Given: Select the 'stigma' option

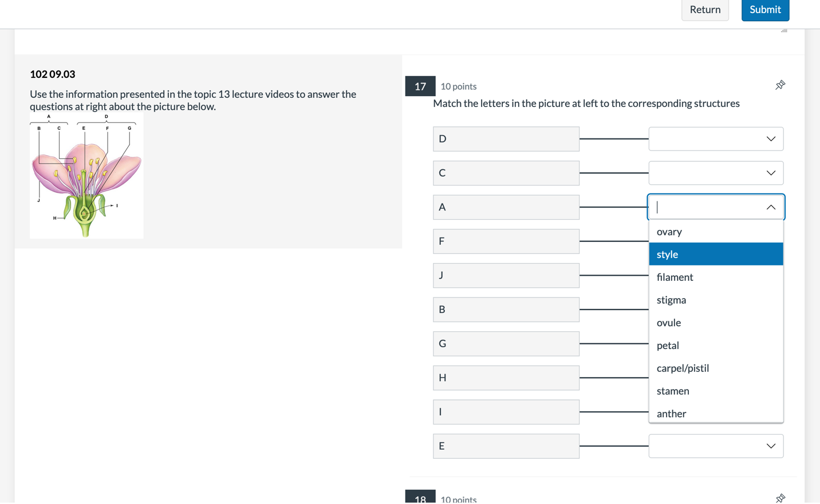Looking at the screenshot, I should point(672,300).
